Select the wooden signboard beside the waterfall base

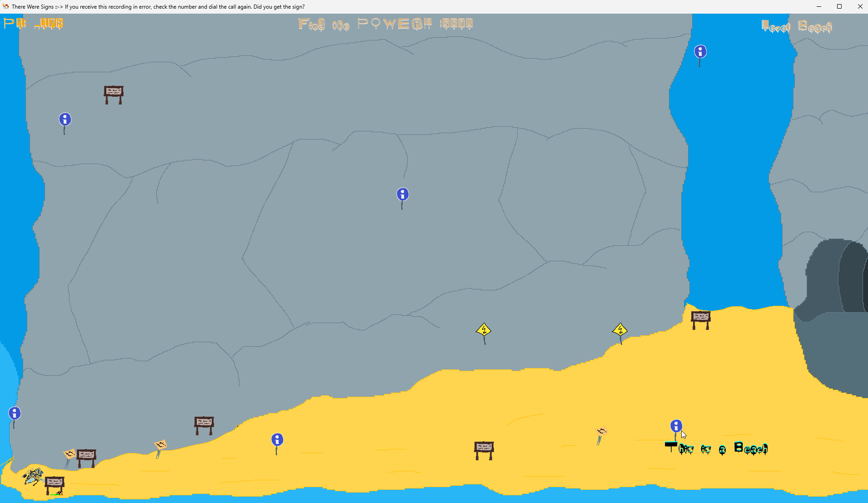pyautogui.click(x=701, y=320)
